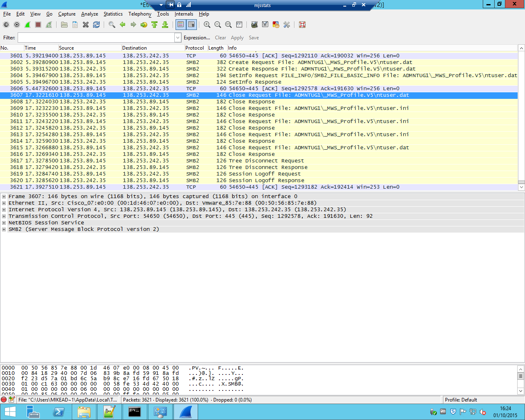Expand the Internet Protocol Version 4 row
Image resolution: width=525 pixels, height=420 pixels.
(x=4, y=210)
